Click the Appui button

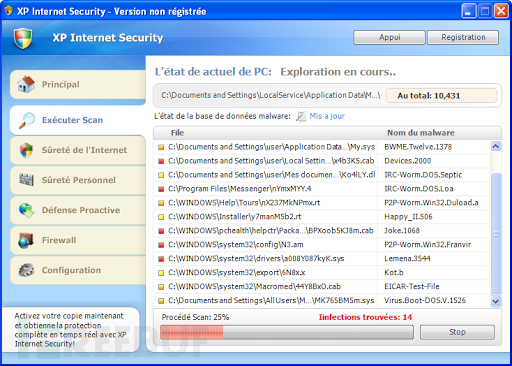389,37
